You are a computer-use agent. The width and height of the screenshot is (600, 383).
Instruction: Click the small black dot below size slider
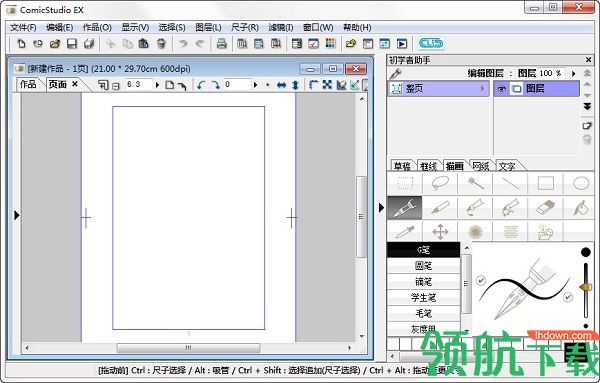(585, 326)
